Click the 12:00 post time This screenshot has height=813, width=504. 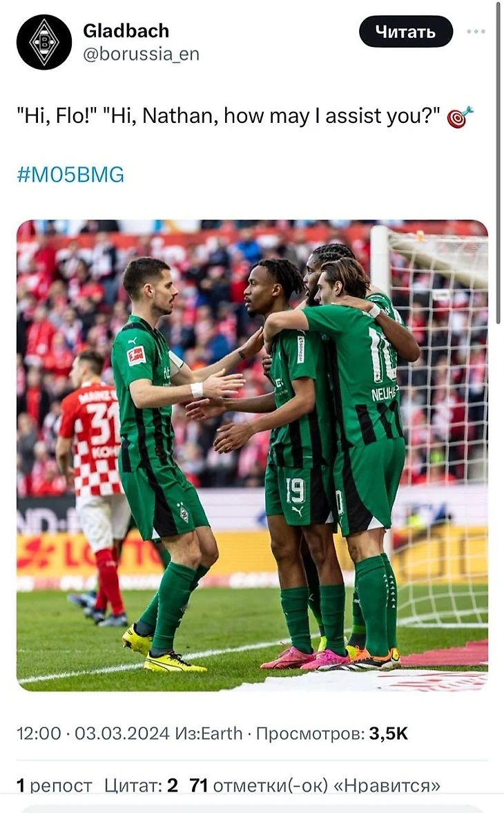[39, 733]
